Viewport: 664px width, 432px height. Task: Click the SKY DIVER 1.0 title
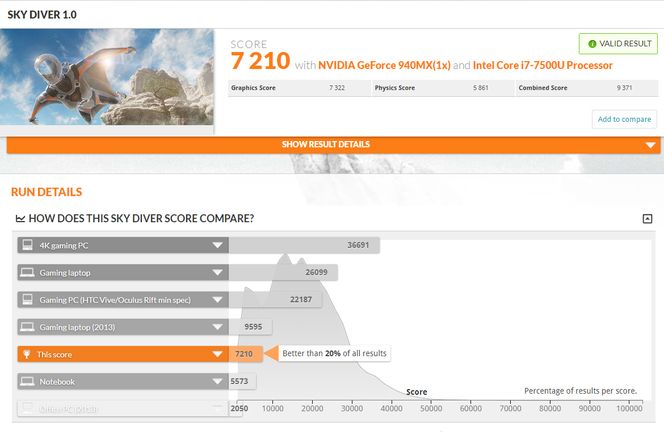coord(42,15)
